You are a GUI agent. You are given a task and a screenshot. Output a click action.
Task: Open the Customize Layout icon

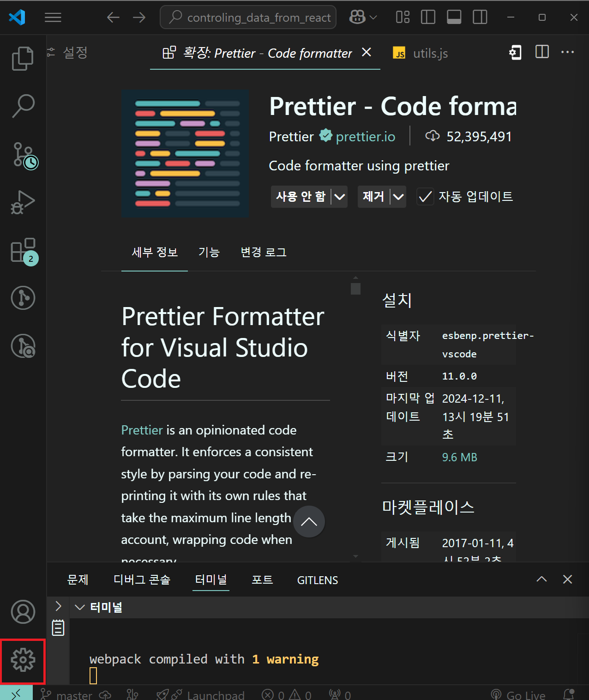[x=403, y=18]
